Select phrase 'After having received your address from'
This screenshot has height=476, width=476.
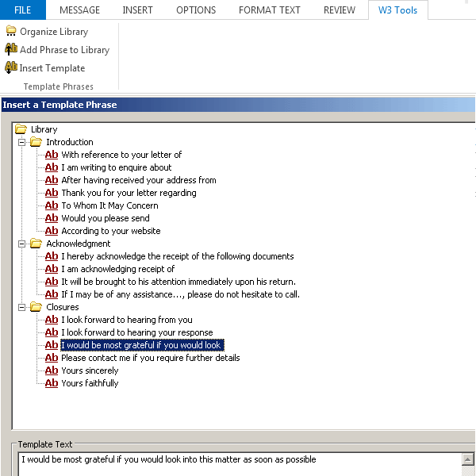coord(139,180)
